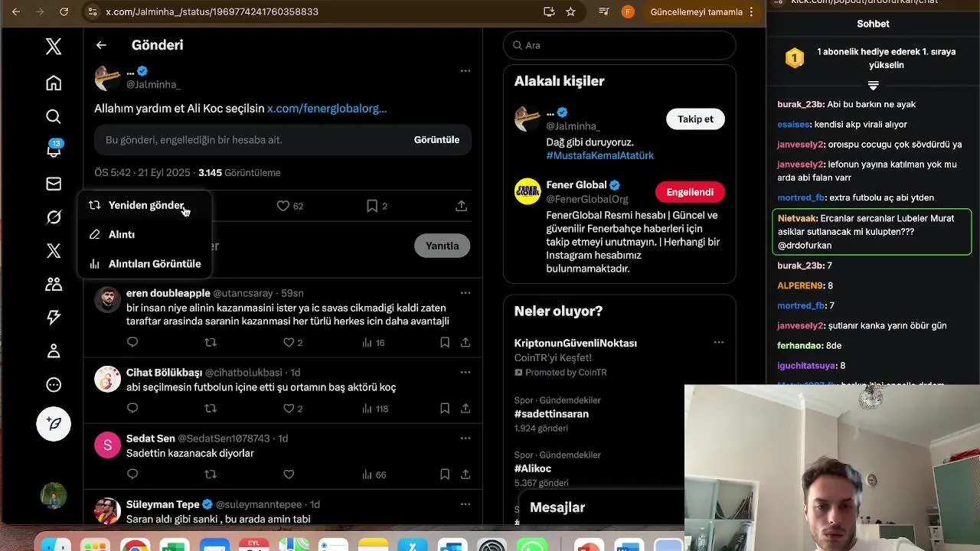The width and height of the screenshot is (980, 551).
Task: Open direct messages envelope icon
Action: point(54,184)
